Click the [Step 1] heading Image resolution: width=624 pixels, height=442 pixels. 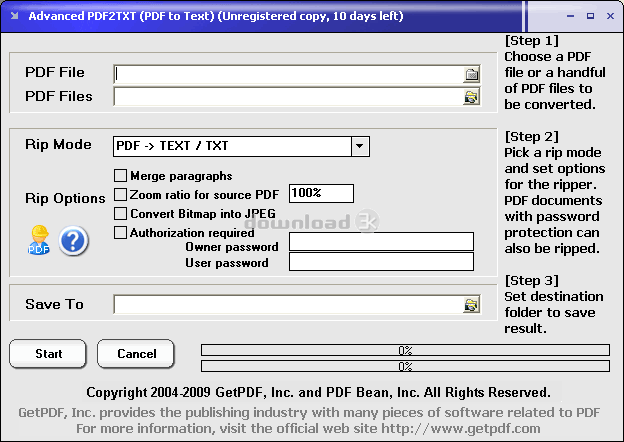click(x=532, y=41)
